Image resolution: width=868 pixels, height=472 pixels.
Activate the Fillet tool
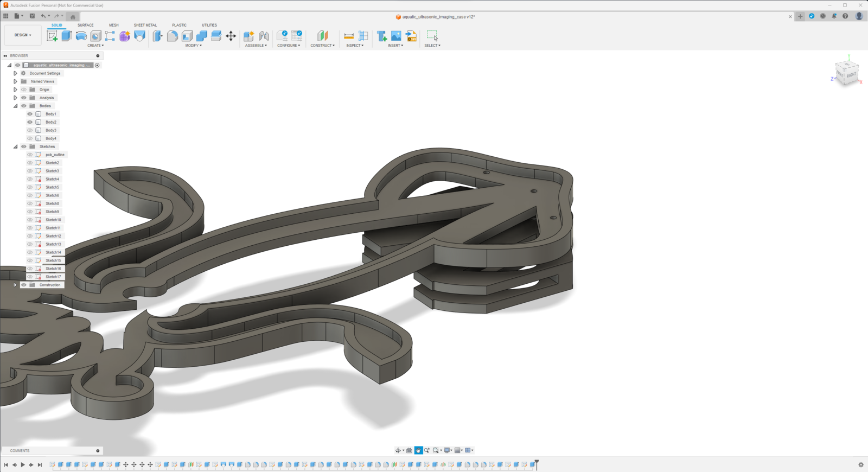pos(172,36)
